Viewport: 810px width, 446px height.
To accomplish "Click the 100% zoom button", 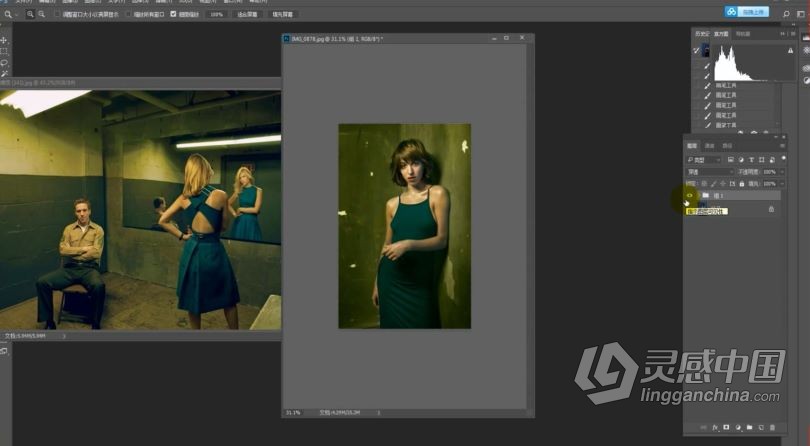I will pyautogui.click(x=216, y=14).
